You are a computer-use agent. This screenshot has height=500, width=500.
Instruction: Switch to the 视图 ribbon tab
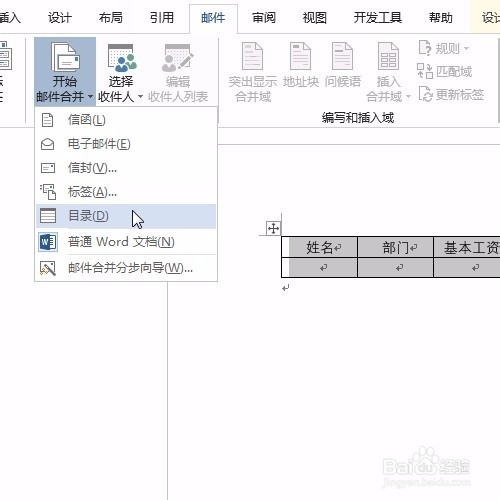coord(315,17)
